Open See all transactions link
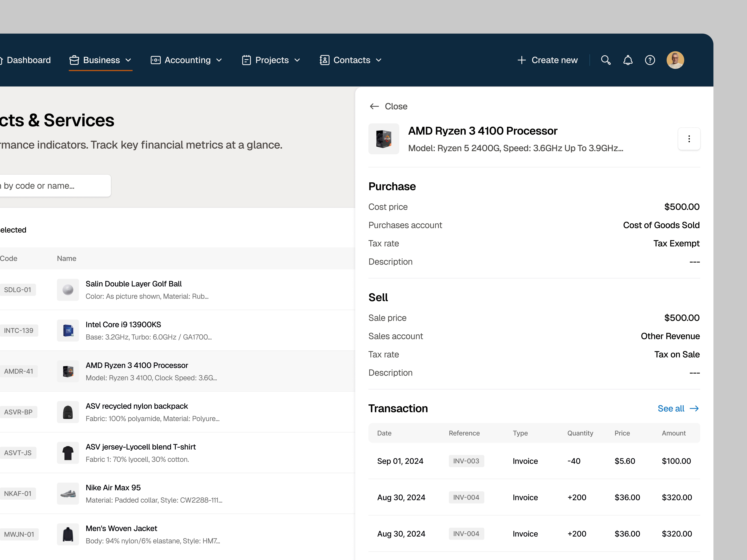Viewport: 747px width, 560px height. pos(678,408)
